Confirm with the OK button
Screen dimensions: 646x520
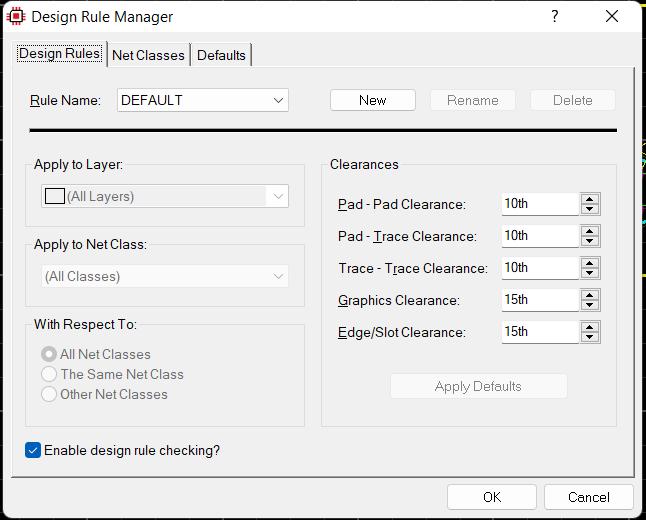[x=492, y=497]
